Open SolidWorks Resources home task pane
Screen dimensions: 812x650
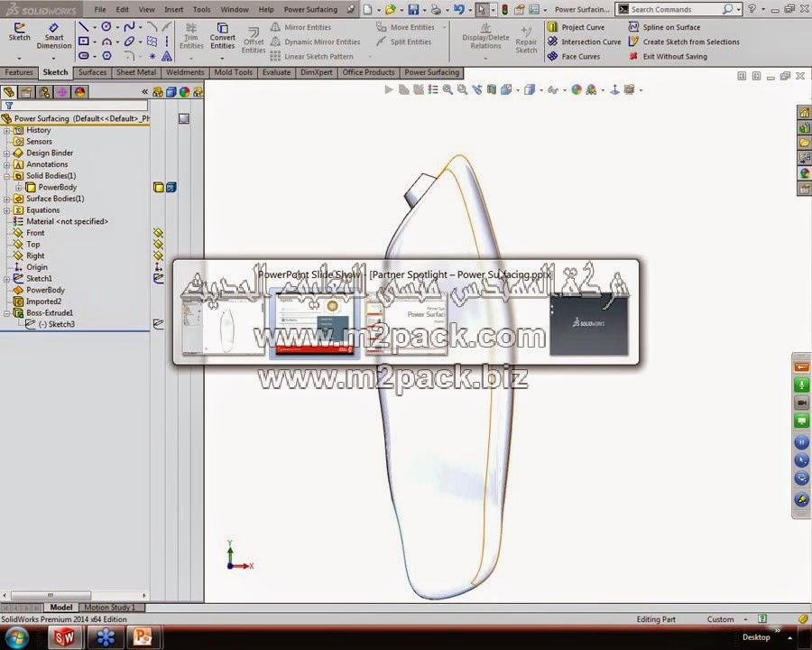point(804,113)
